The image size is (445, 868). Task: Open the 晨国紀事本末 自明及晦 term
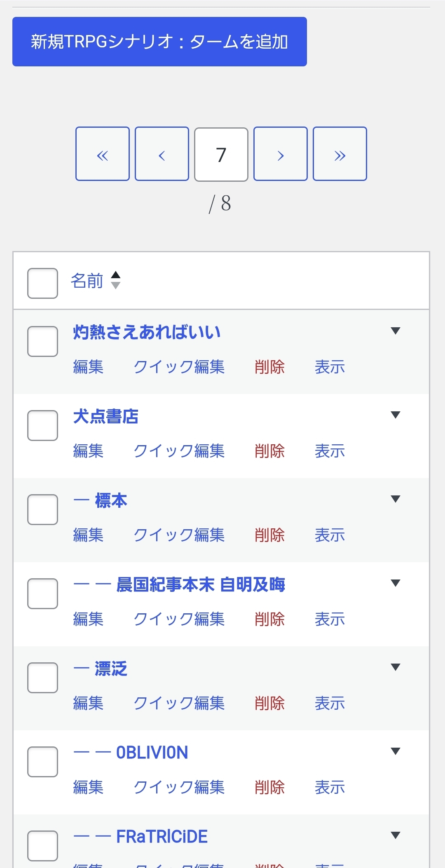click(200, 584)
